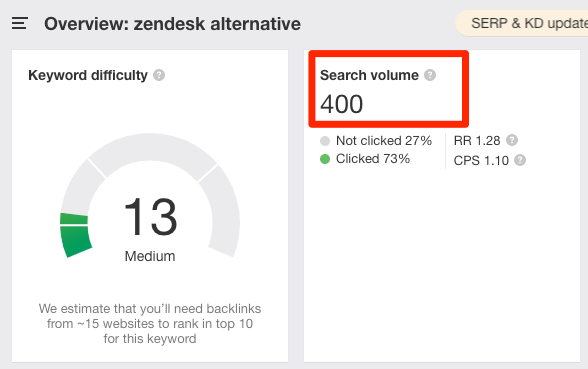Click the Overview: zendesk alternative heading
This screenshot has width=588, height=369.
[x=172, y=24]
